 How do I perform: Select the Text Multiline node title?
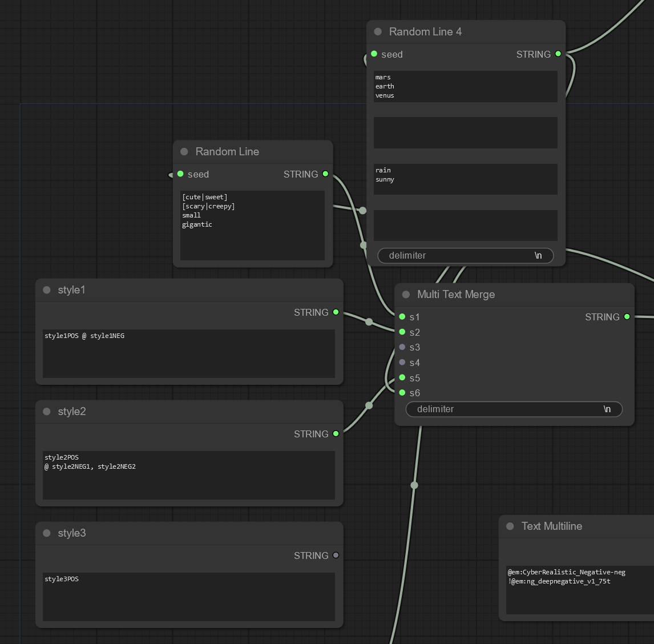(x=551, y=526)
